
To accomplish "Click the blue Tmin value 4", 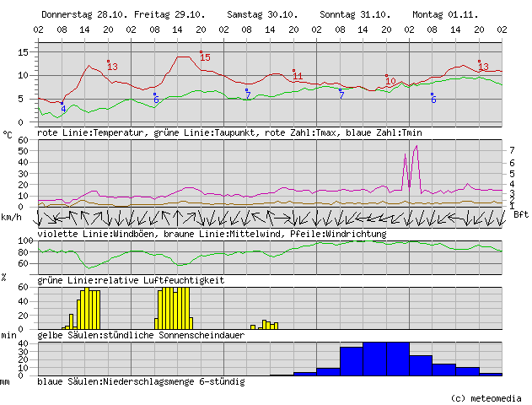I will pyautogui.click(x=63, y=109).
